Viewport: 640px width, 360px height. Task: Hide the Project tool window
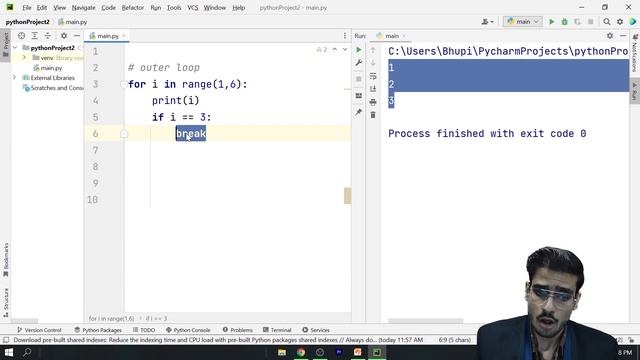point(76,36)
